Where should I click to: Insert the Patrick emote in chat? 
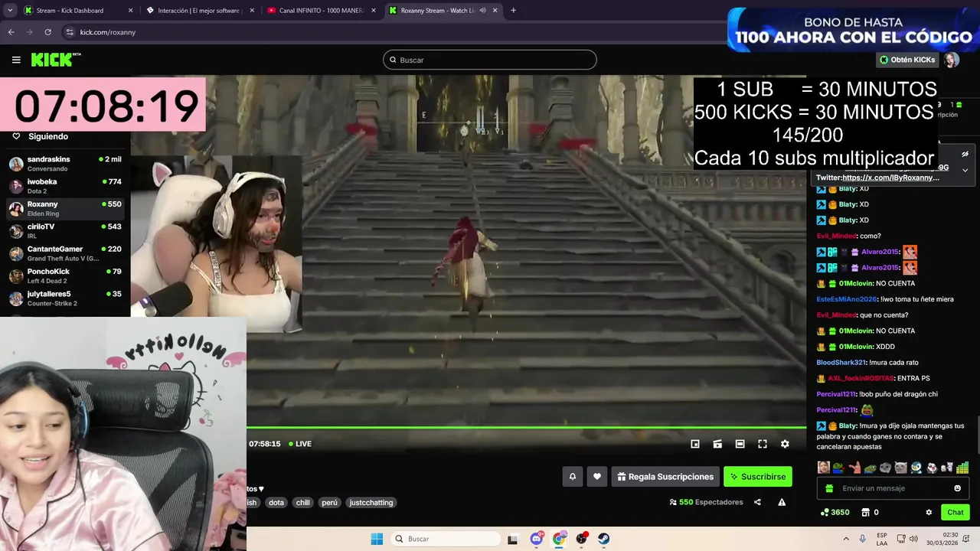(854, 468)
